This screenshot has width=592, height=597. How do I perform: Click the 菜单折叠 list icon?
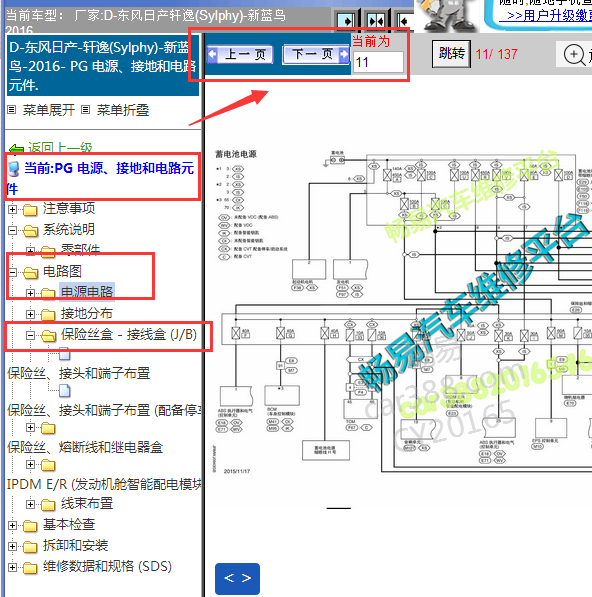point(86,110)
